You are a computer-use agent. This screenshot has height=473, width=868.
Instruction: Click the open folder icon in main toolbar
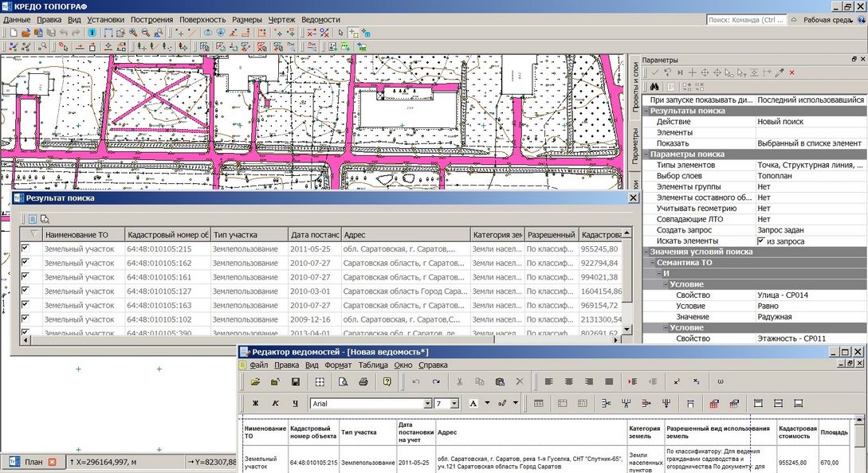click(x=26, y=33)
